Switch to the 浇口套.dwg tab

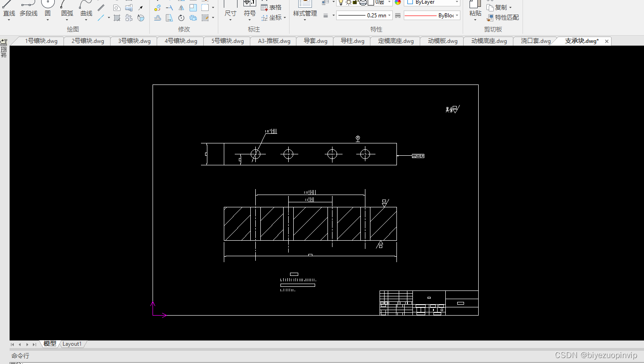pos(536,41)
